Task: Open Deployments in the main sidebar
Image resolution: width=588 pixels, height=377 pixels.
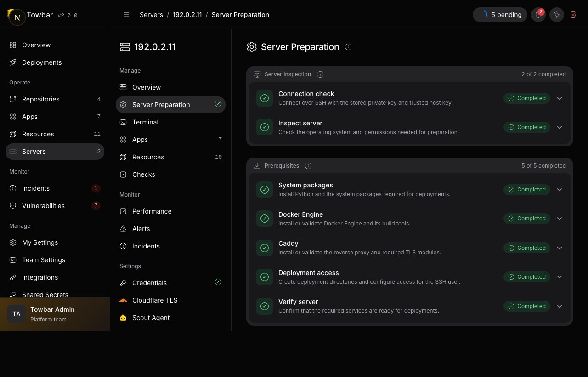Action: 55,62
